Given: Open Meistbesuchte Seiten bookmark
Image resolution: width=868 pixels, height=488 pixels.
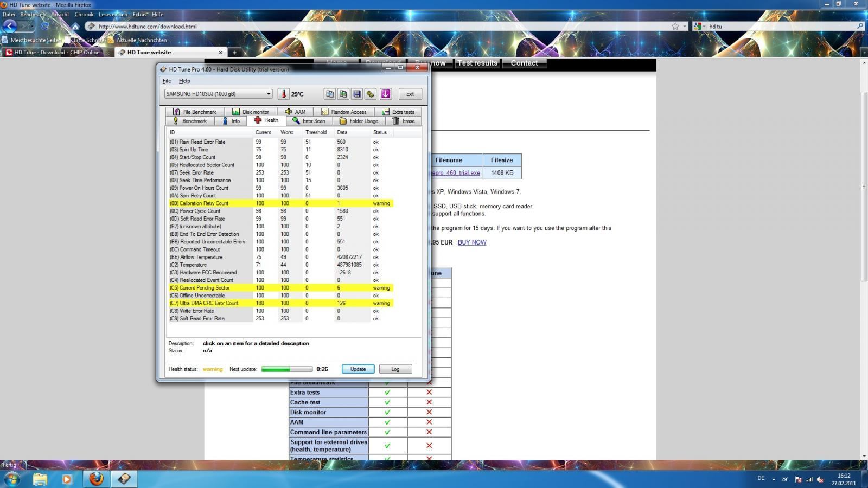Looking at the screenshot, I should pyautogui.click(x=31, y=40).
